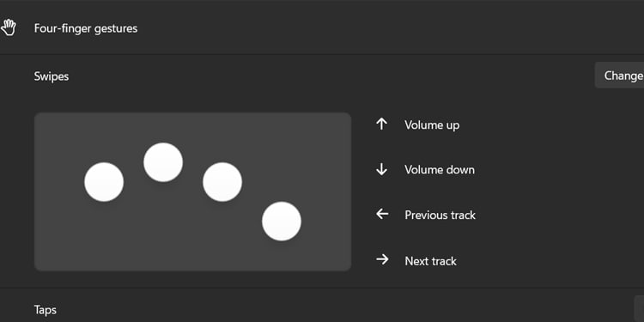Open the Swipes Change dropdown
This screenshot has width=644, height=322.
click(619, 76)
